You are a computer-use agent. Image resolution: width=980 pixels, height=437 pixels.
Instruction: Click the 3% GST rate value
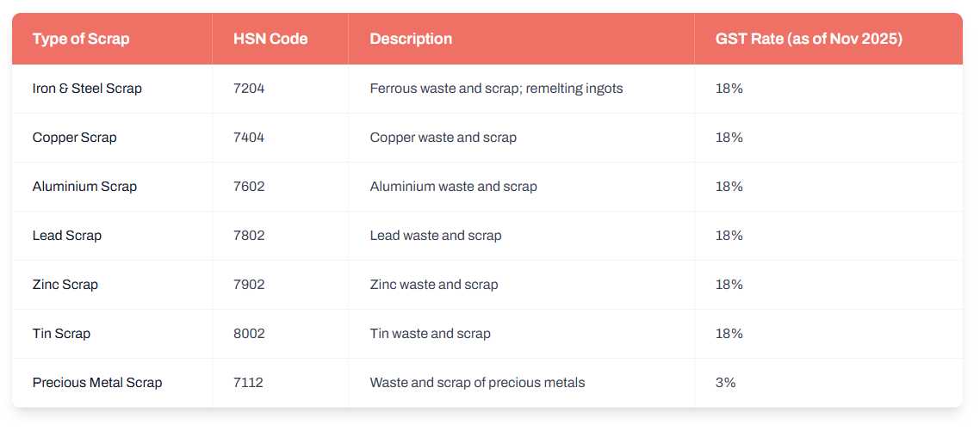tap(725, 383)
